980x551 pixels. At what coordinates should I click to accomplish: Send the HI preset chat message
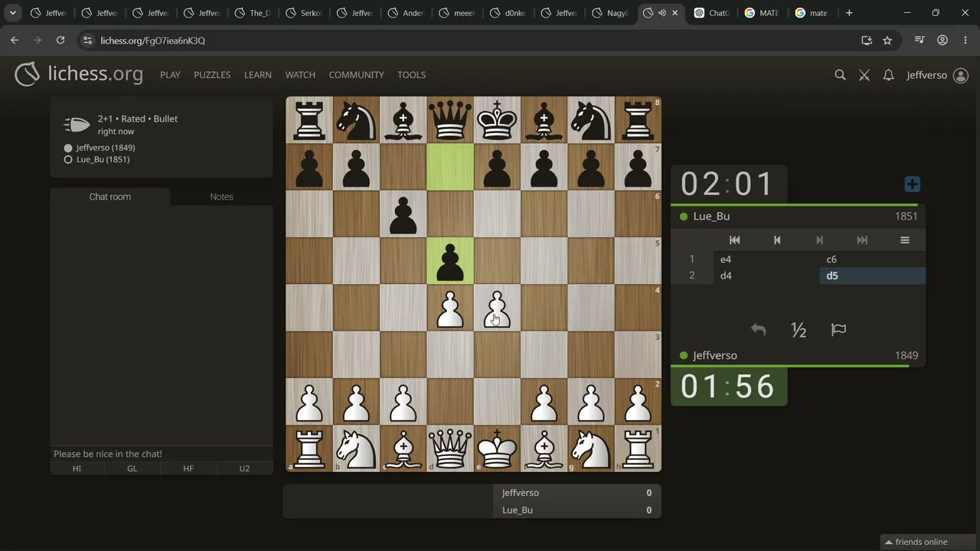pyautogui.click(x=77, y=468)
